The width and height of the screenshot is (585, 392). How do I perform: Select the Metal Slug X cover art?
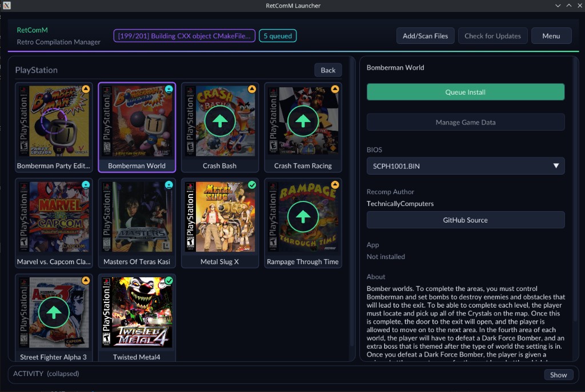(x=220, y=217)
